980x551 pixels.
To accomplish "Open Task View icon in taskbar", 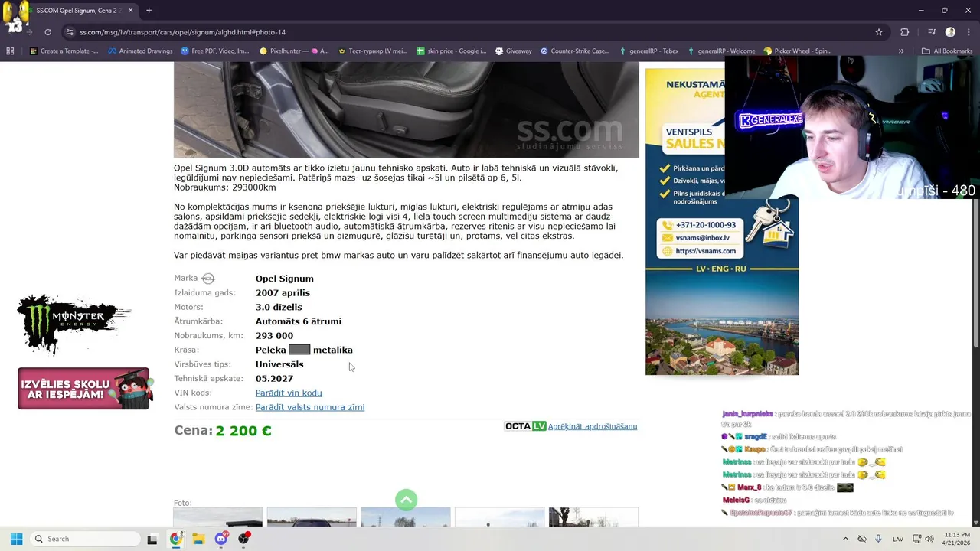I will [x=152, y=539].
